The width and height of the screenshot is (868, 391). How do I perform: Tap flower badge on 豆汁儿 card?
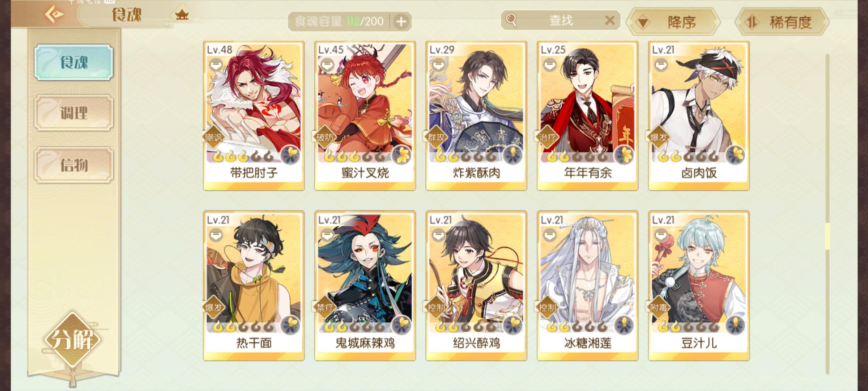[735, 325]
